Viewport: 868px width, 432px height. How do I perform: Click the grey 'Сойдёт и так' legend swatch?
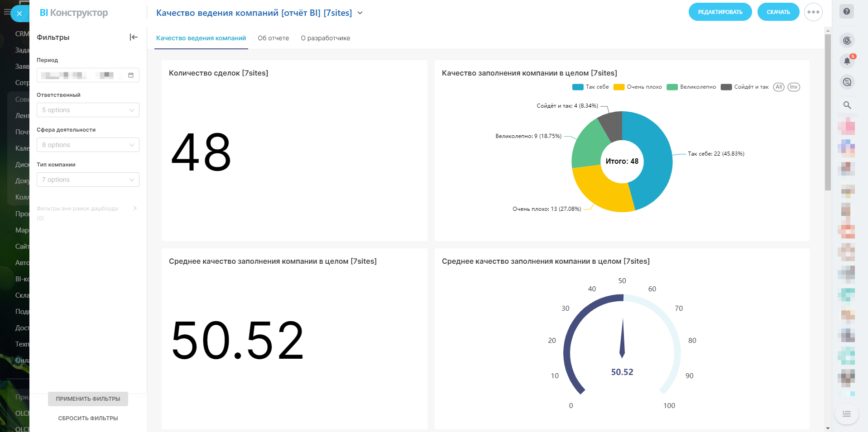(x=726, y=87)
